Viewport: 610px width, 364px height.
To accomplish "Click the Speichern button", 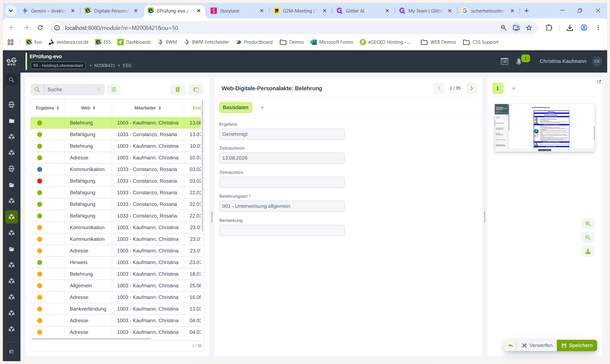I will pos(577,345).
